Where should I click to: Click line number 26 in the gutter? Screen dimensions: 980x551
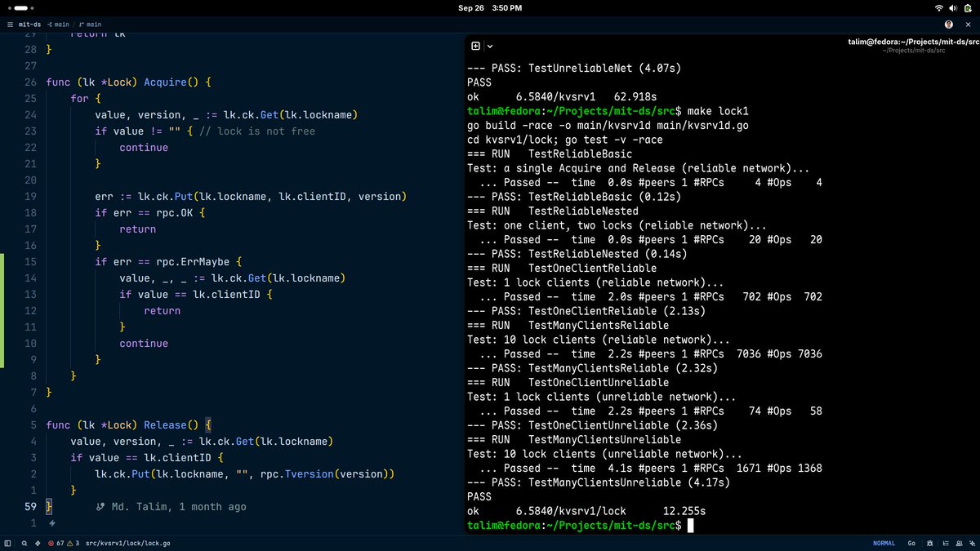tap(31, 82)
